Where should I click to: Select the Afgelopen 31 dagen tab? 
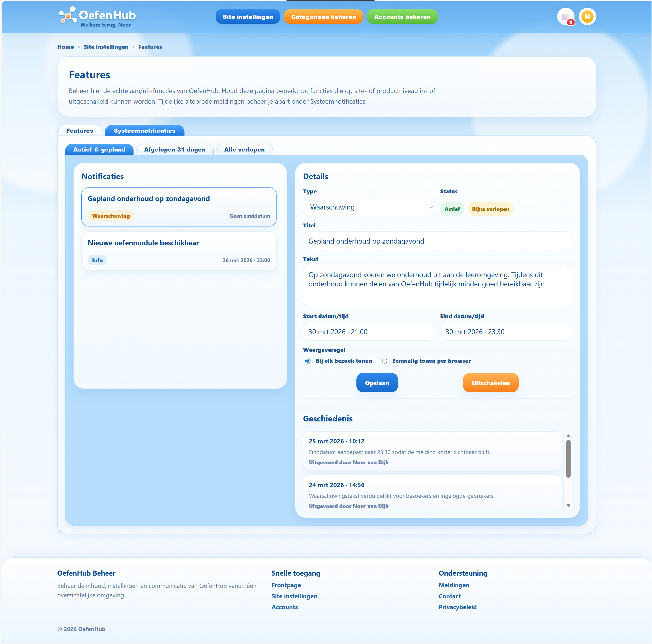(x=175, y=149)
